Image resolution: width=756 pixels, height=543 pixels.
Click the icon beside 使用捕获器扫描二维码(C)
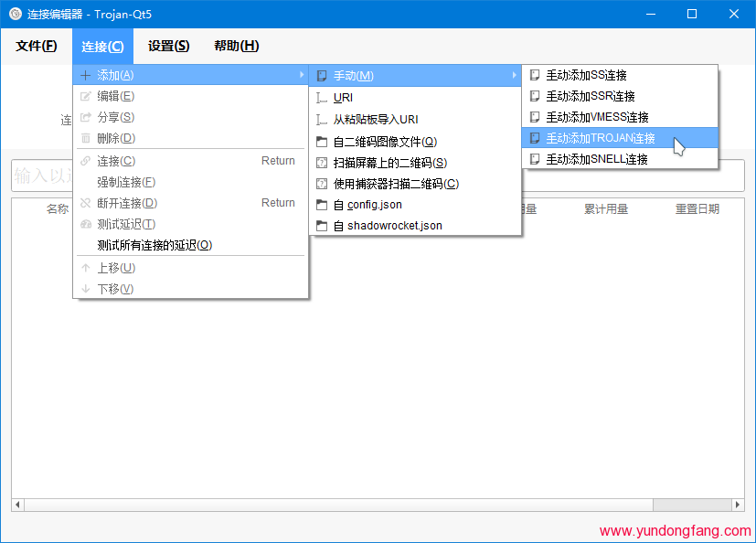coord(322,184)
